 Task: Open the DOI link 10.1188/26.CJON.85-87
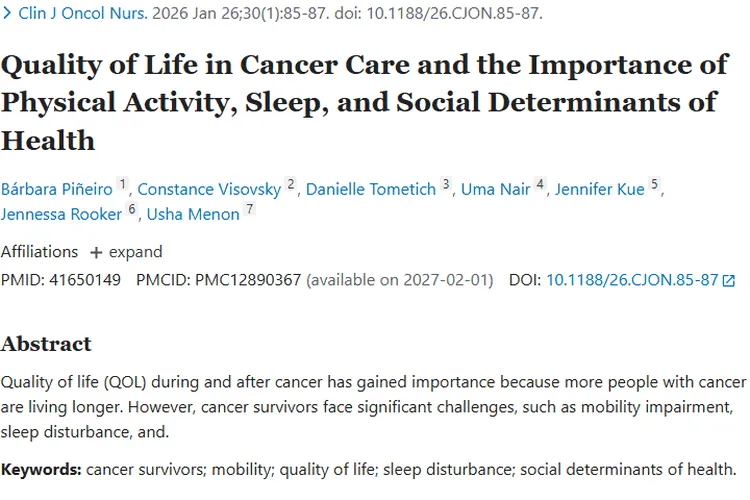pos(632,281)
